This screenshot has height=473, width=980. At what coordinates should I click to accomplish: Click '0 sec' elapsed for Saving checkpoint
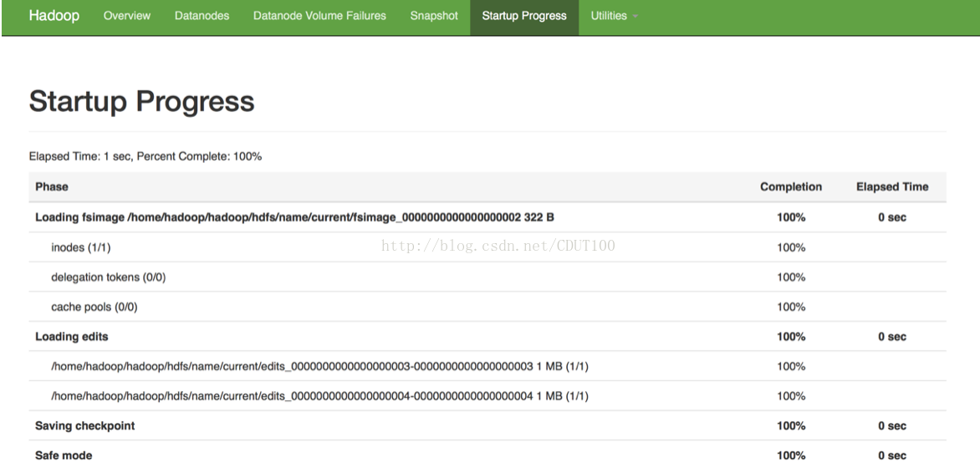892,425
